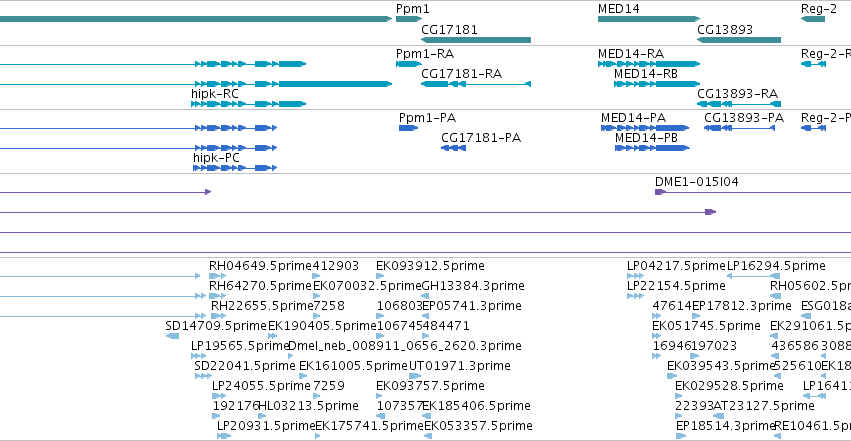Click the SD14709.5prime EST label
Screen dimensions: 851x441
click(x=216, y=326)
